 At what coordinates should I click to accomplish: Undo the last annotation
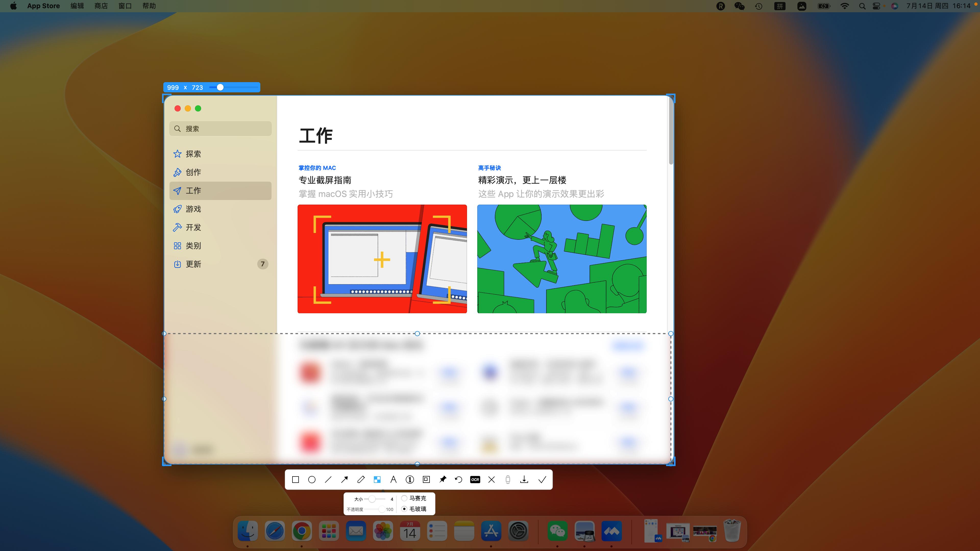coord(458,480)
